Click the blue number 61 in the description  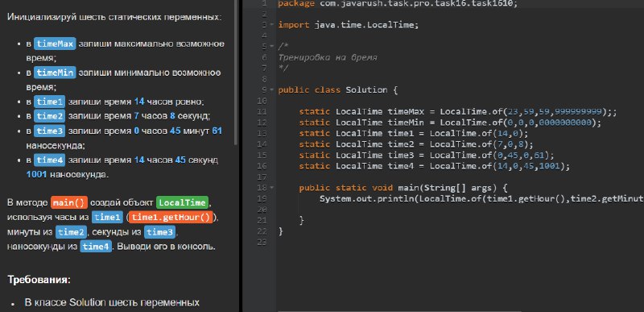click(x=217, y=131)
